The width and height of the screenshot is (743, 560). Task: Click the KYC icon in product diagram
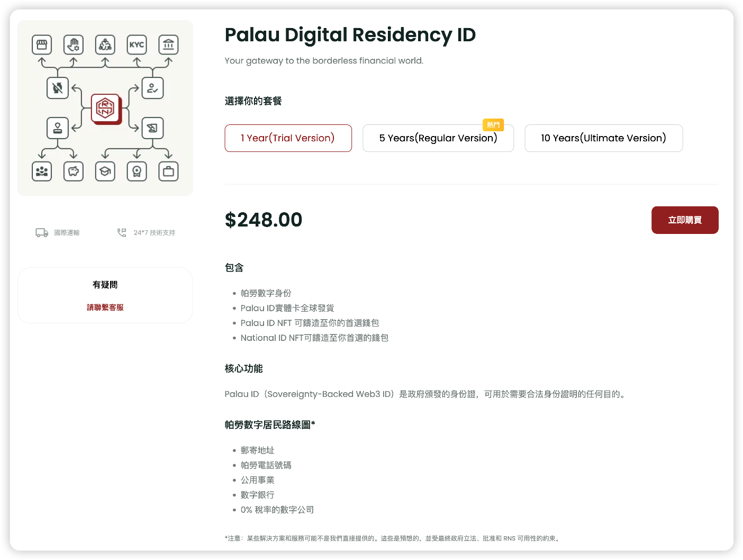click(x=137, y=45)
